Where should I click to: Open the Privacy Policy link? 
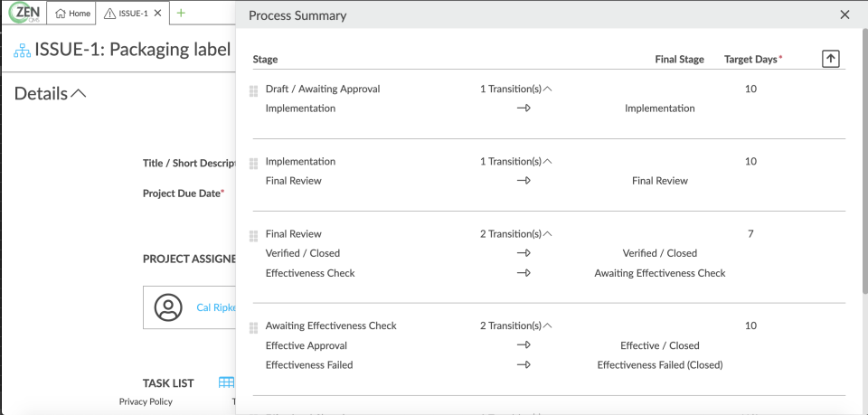[x=146, y=401]
